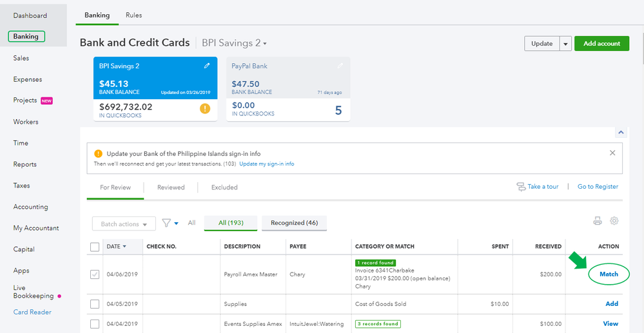Click the Go to Register link
Viewport: 644px width, 333px height.
coord(598,186)
